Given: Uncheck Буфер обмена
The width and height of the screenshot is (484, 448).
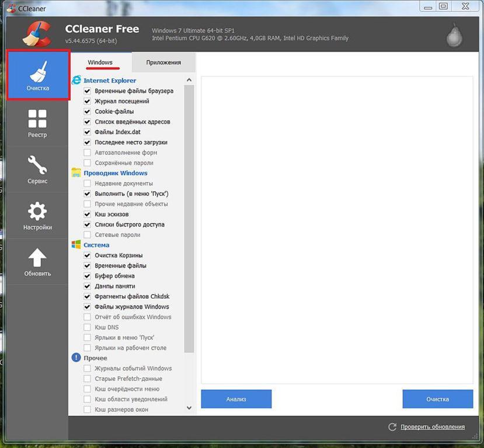Looking at the screenshot, I should [x=88, y=276].
